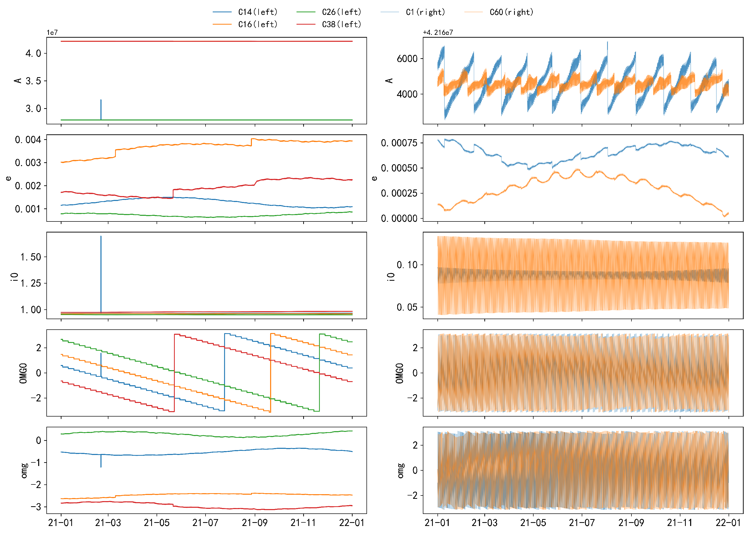Click the 21-09 tick label on left x-axis

coord(254,523)
